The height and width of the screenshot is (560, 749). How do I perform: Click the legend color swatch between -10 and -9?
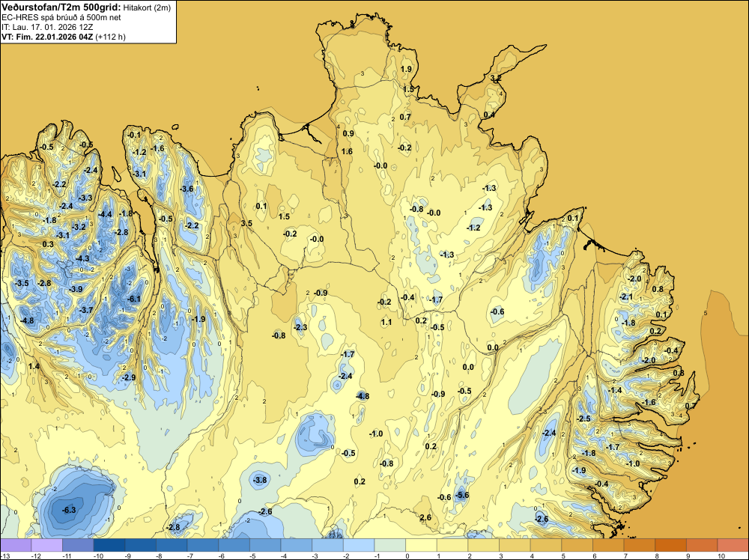point(109,545)
